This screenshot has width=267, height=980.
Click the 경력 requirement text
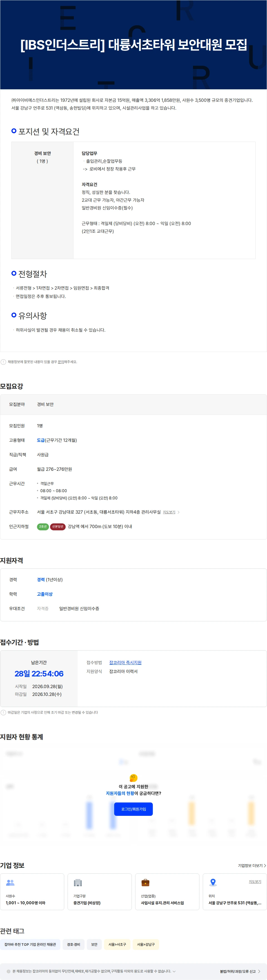pyautogui.click(x=41, y=579)
